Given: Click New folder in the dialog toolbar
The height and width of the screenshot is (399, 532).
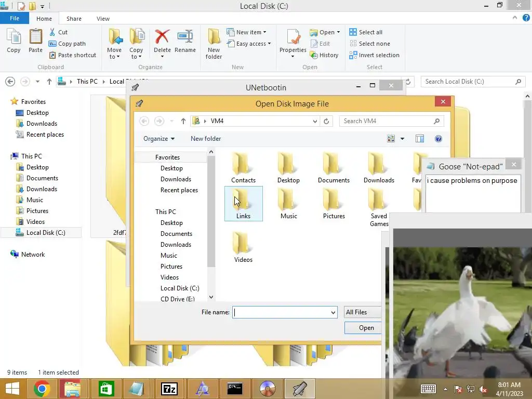Looking at the screenshot, I should tap(206, 138).
